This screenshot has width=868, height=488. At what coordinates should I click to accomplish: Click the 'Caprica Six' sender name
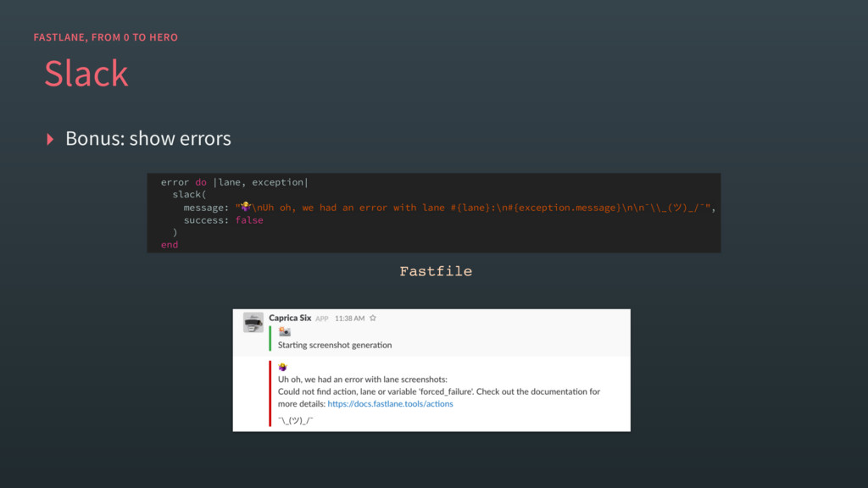click(290, 318)
